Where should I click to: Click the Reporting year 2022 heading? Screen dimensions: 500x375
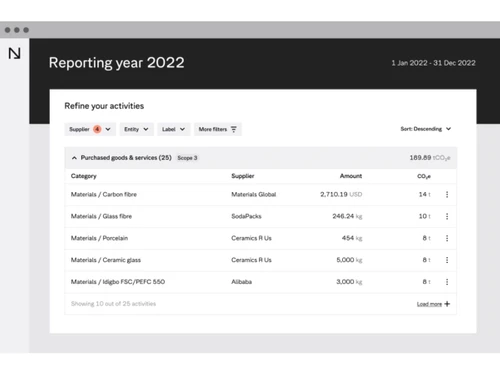pos(116,63)
